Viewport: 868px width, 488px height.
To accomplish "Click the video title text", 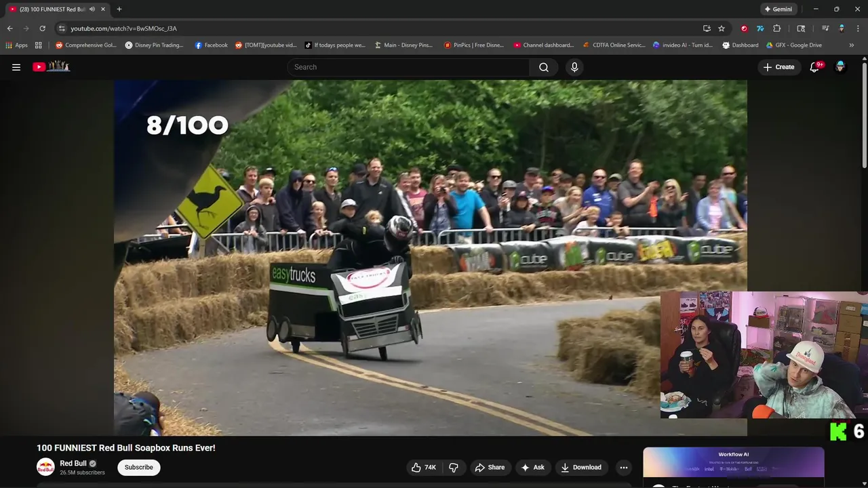I will 126,448.
